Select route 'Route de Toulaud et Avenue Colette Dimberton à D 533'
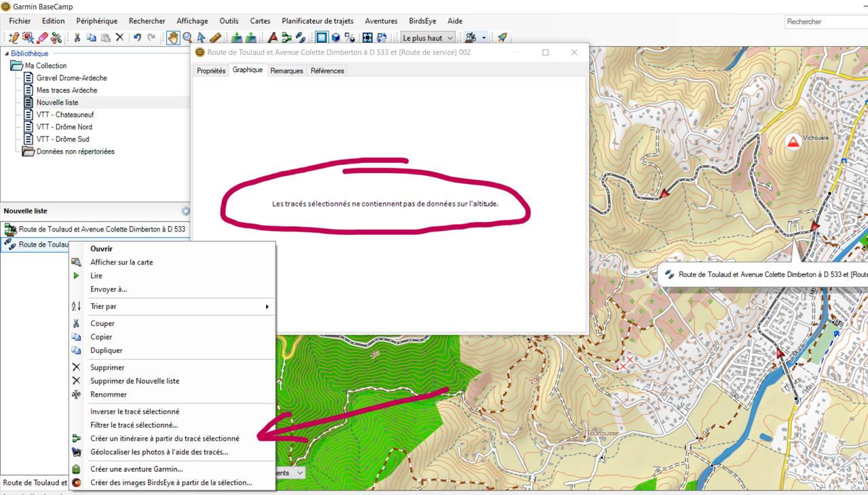Viewport: 868px width, 495px height. tap(95, 230)
